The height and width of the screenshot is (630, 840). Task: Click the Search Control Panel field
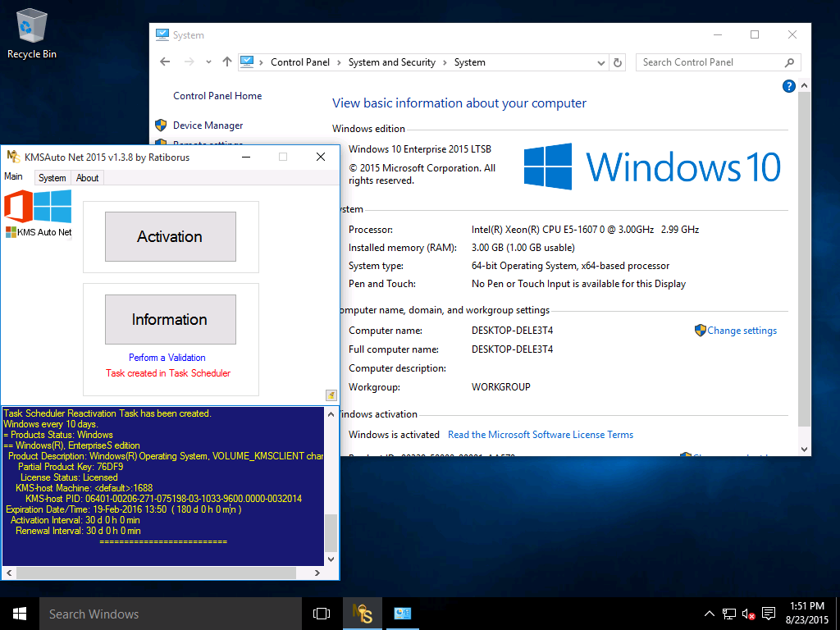pos(711,62)
